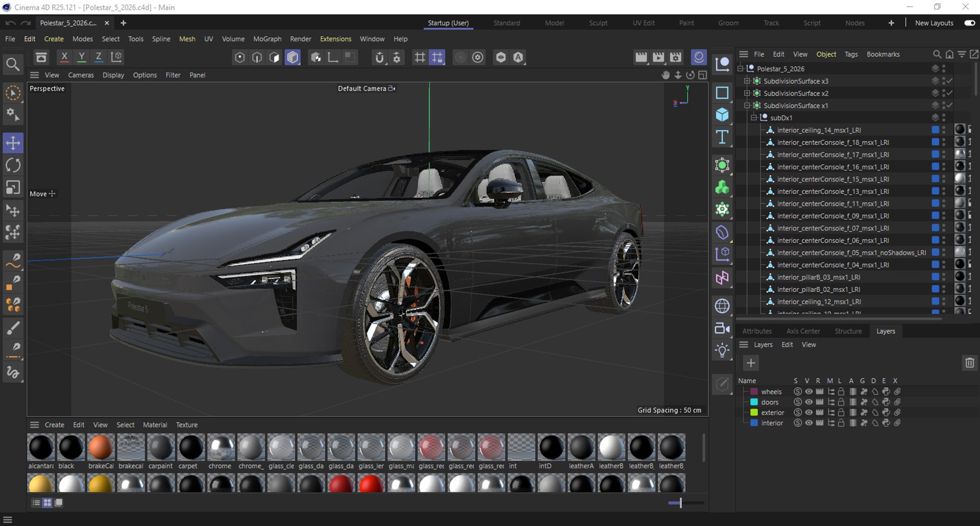Activate the Live Selection tool
Viewport: 980px width, 526px height.
[13, 93]
